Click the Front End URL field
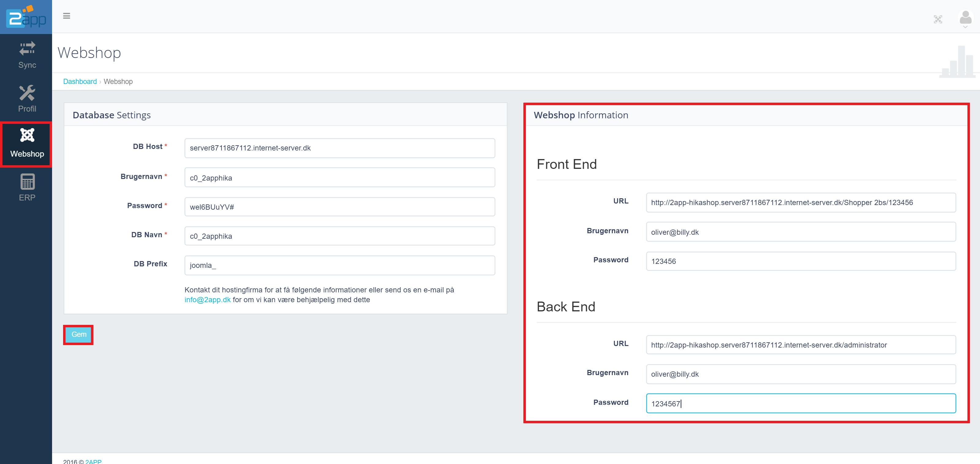This screenshot has width=980, height=464. click(801, 203)
